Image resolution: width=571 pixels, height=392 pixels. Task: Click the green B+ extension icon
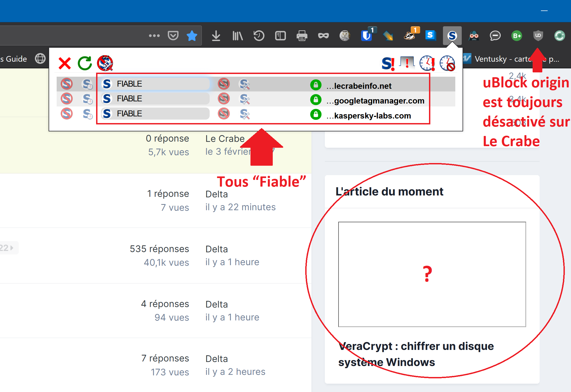(x=517, y=36)
